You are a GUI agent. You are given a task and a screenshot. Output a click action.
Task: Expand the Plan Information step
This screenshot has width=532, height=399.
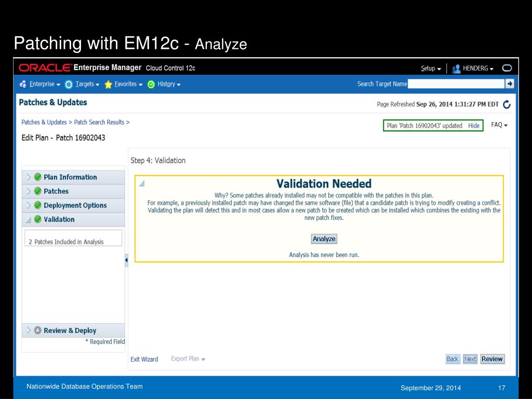pyautogui.click(x=29, y=177)
